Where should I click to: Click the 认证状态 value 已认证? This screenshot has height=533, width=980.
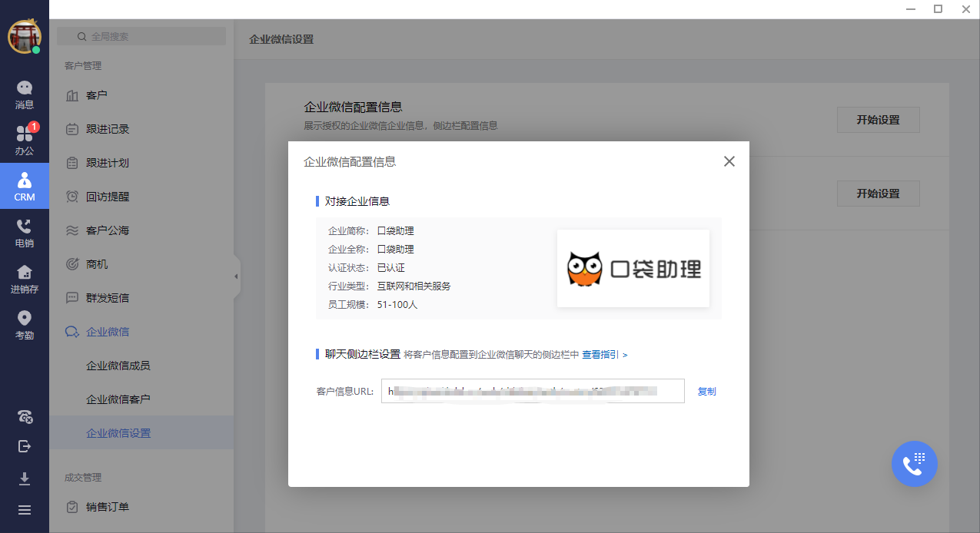point(390,267)
